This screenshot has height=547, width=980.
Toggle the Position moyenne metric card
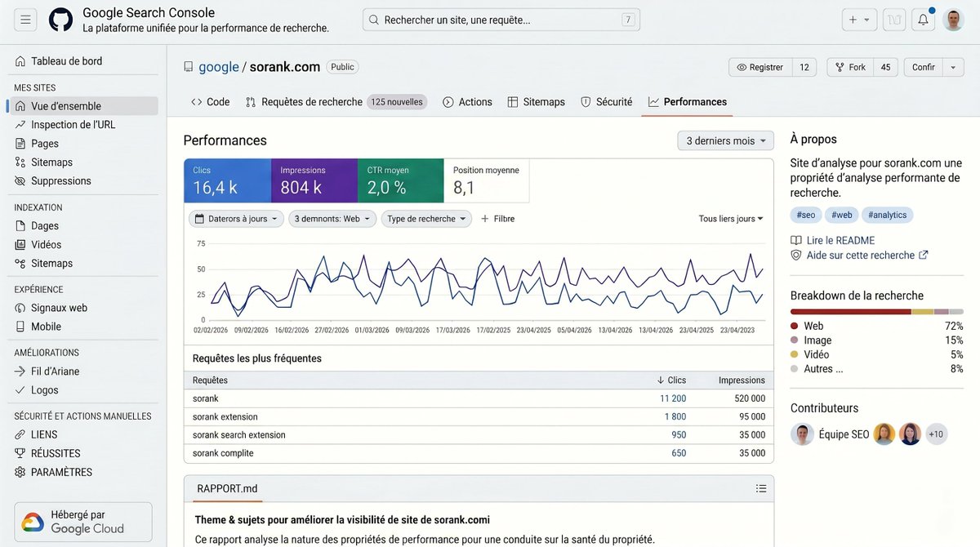coord(487,180)
